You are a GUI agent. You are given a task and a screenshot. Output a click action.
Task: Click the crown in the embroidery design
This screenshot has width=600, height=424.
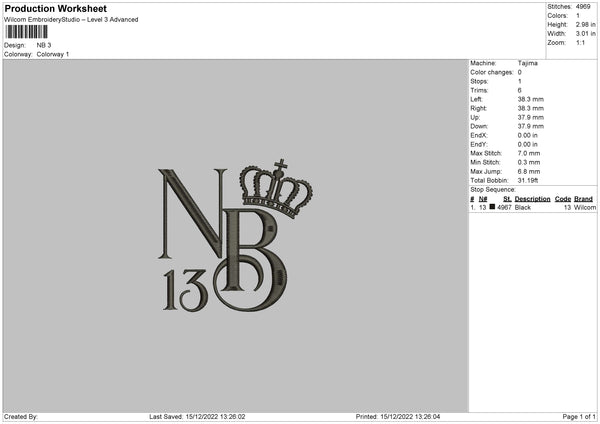click(276, 189)
